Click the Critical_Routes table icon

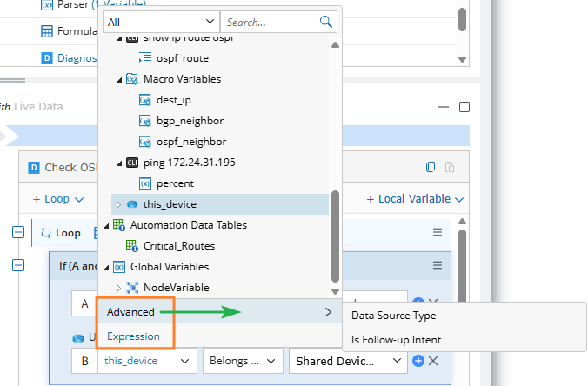132,246
